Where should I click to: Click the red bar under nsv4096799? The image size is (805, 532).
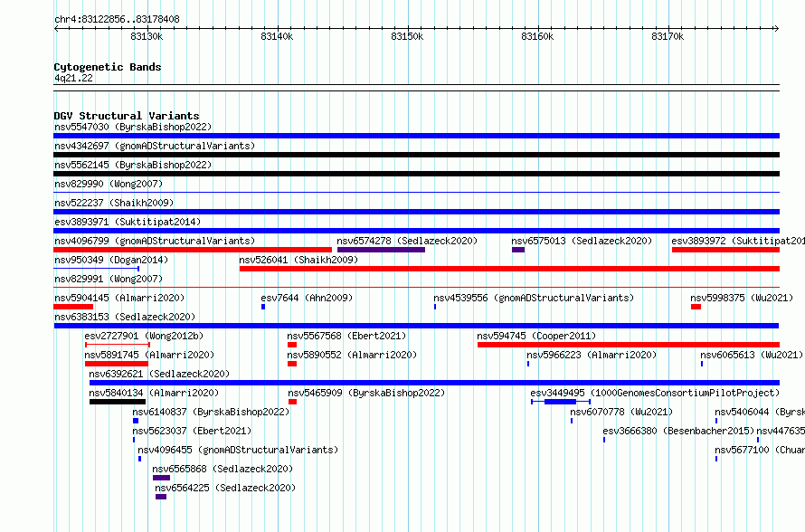point(193,250)
